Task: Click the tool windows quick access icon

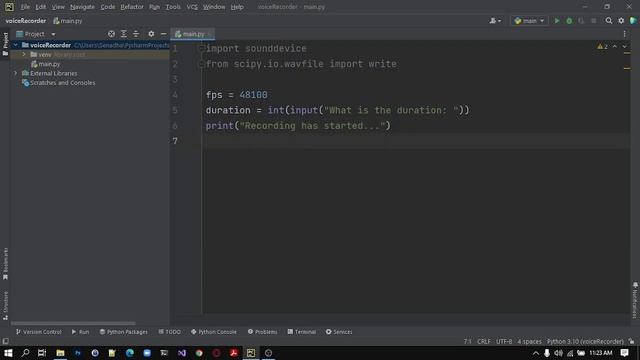Action: pos(5,341)
